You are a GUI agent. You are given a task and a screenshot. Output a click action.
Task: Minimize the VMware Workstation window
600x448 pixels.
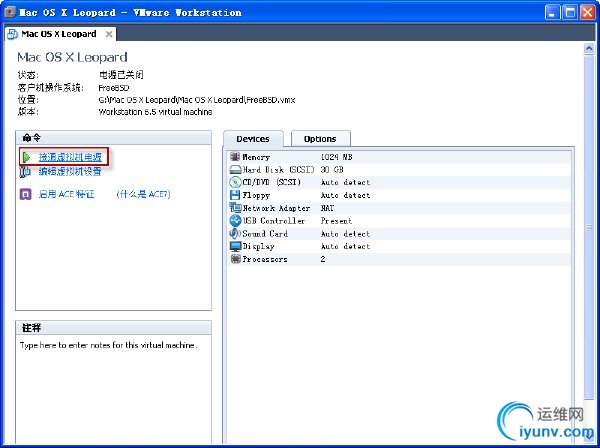pos(552,12)
